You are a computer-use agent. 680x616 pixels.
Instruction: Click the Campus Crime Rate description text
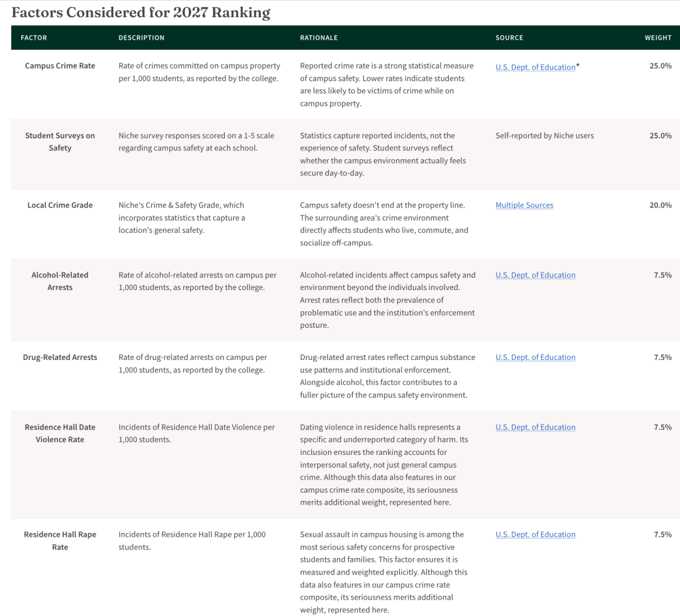click(200, 72)
